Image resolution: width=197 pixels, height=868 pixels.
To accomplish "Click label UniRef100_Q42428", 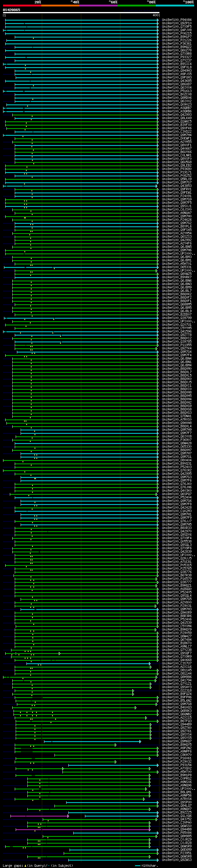I will pos(177,507).
